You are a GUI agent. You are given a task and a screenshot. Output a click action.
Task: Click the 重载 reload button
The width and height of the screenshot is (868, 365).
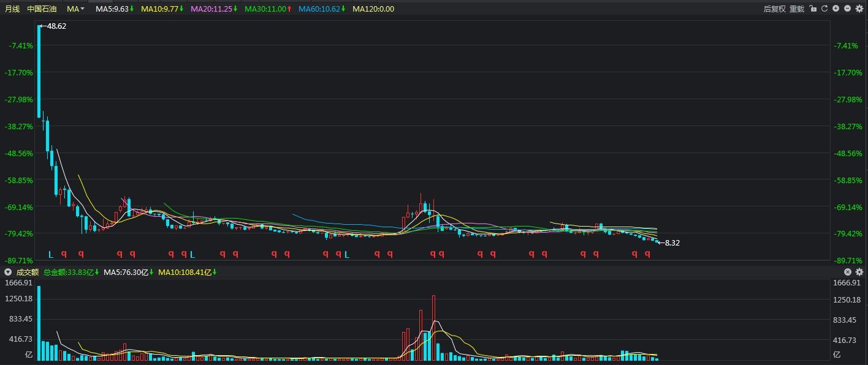pyautogui.click(x=796, y=9)
